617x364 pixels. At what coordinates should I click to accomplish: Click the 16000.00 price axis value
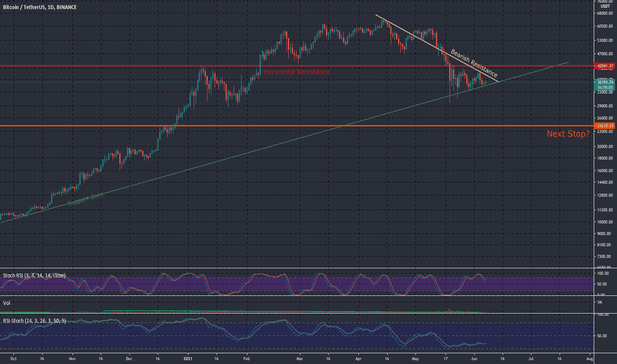coord(605,171)
